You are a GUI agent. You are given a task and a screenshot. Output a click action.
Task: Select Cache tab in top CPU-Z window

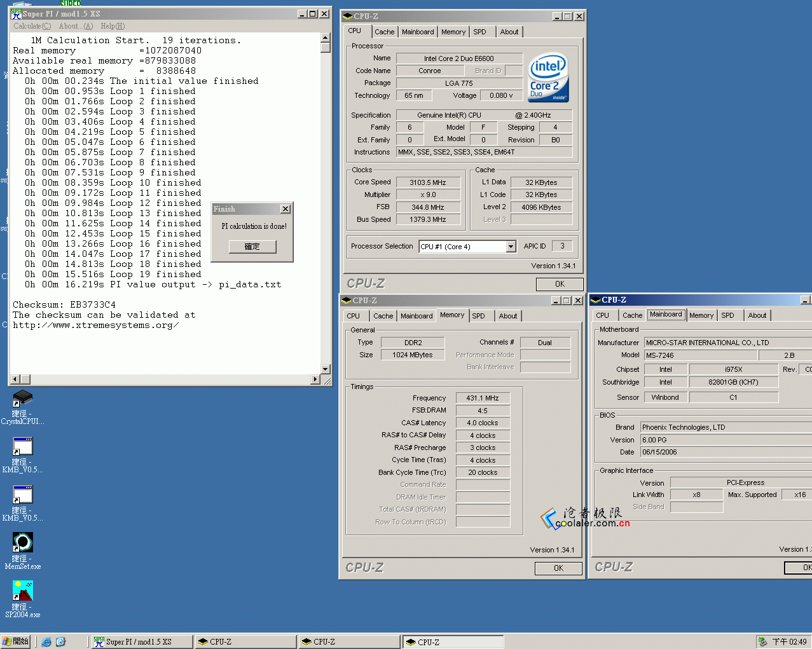(384, 32)
